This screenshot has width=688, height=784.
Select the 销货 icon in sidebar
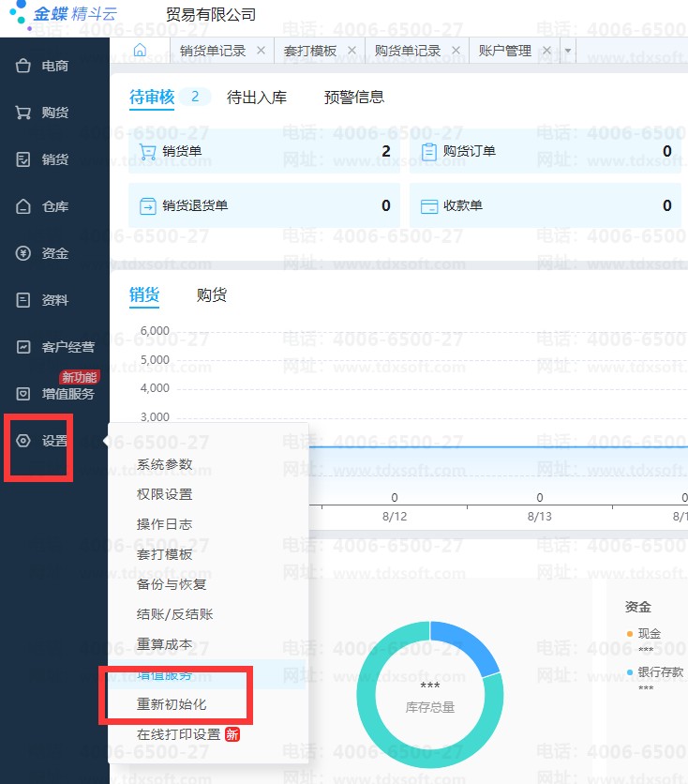pos(23,159)
